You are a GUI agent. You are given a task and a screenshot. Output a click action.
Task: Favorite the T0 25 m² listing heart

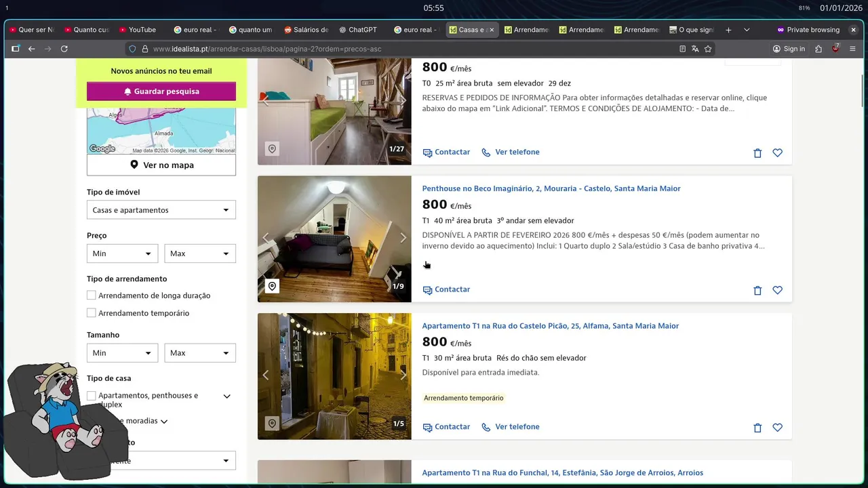point(778,153)
